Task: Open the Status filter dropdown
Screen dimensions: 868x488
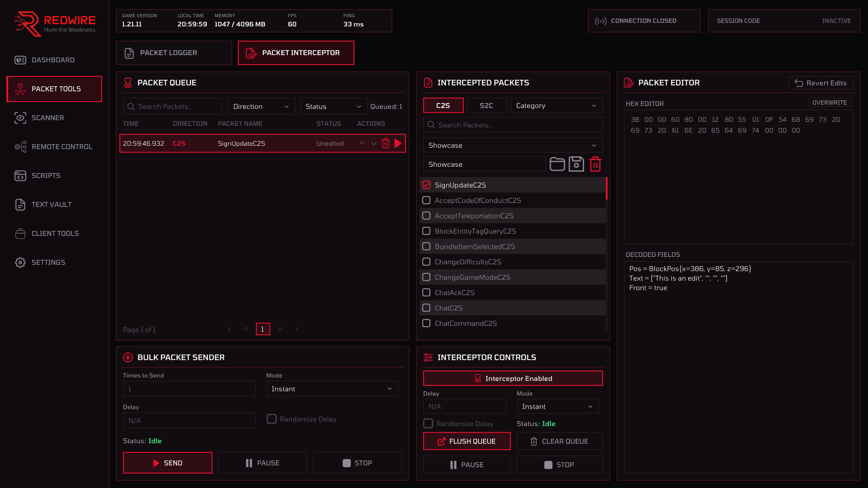Action: [x=334, y=106]
